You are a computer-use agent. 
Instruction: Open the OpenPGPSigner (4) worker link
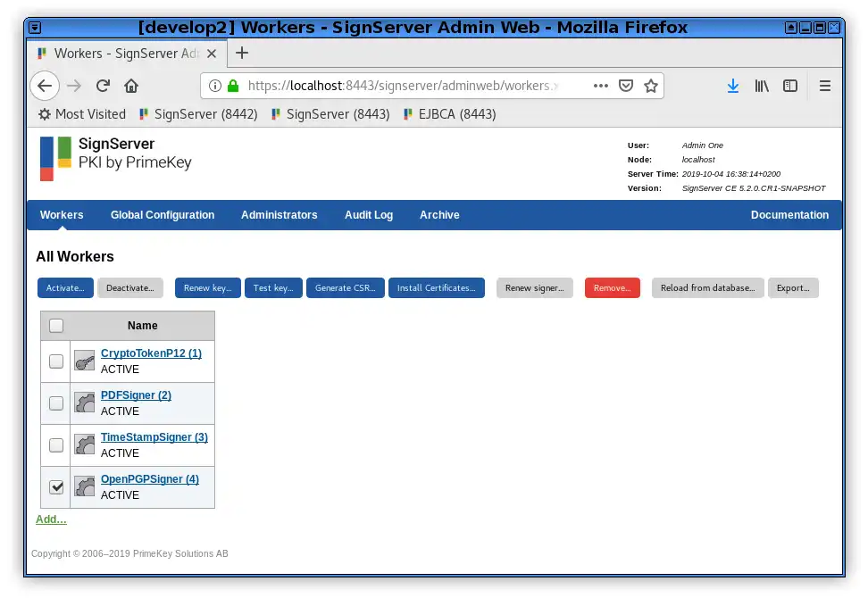click(x=150, y=479)
